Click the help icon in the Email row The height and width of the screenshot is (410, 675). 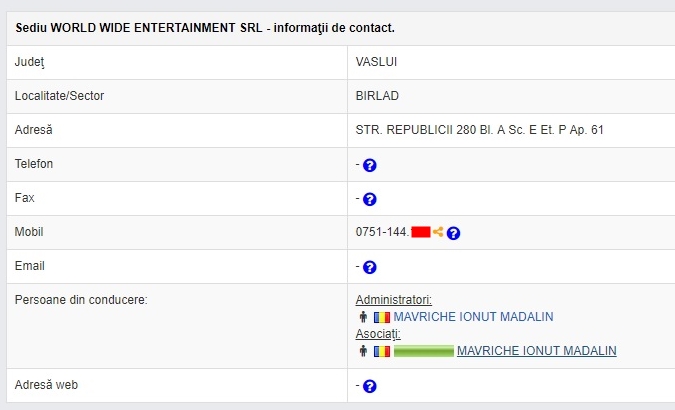click(370, 267)
